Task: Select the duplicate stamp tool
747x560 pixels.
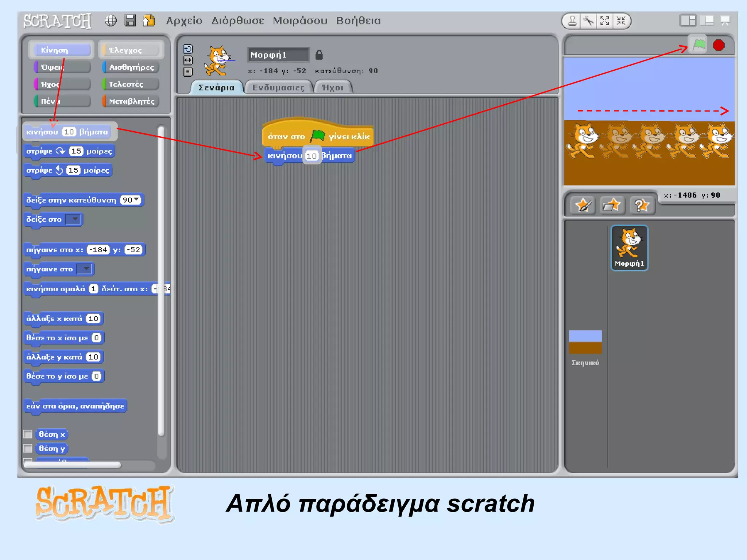Action: point(572,21)
